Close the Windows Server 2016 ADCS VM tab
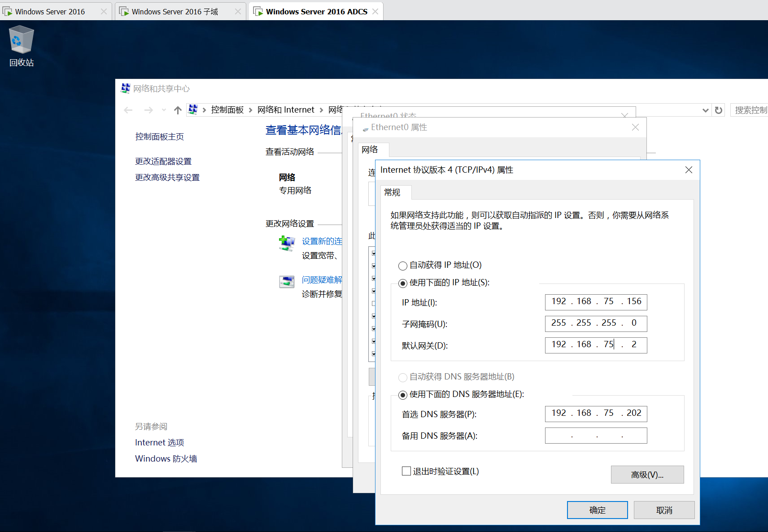Viewport: 768px width, 532px height. pyautogui.click(x=375, y=12)
